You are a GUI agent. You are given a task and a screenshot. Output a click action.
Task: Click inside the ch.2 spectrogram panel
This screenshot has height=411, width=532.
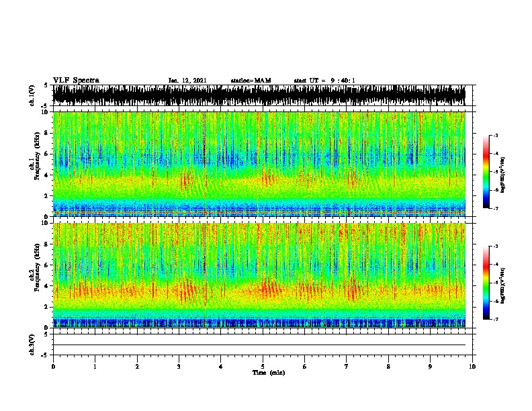259,275
